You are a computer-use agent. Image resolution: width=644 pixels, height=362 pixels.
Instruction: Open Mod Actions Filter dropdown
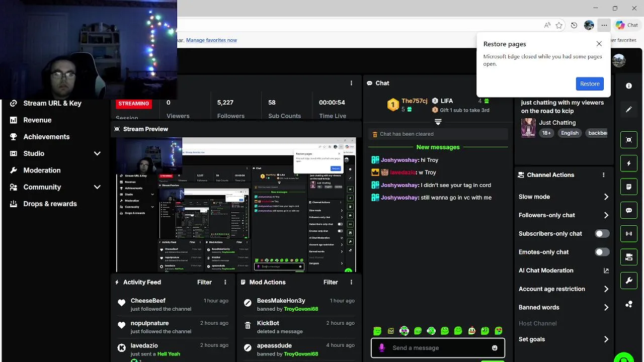tap(331, 282)
